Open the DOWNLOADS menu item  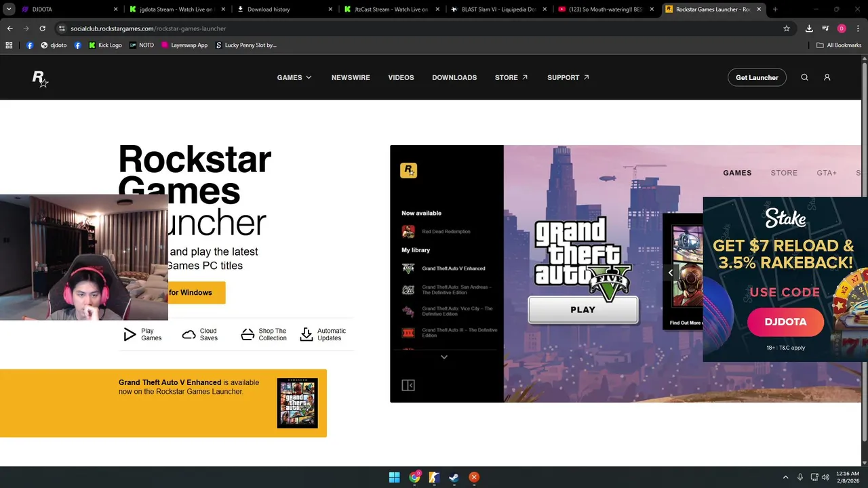click(454, 77)
